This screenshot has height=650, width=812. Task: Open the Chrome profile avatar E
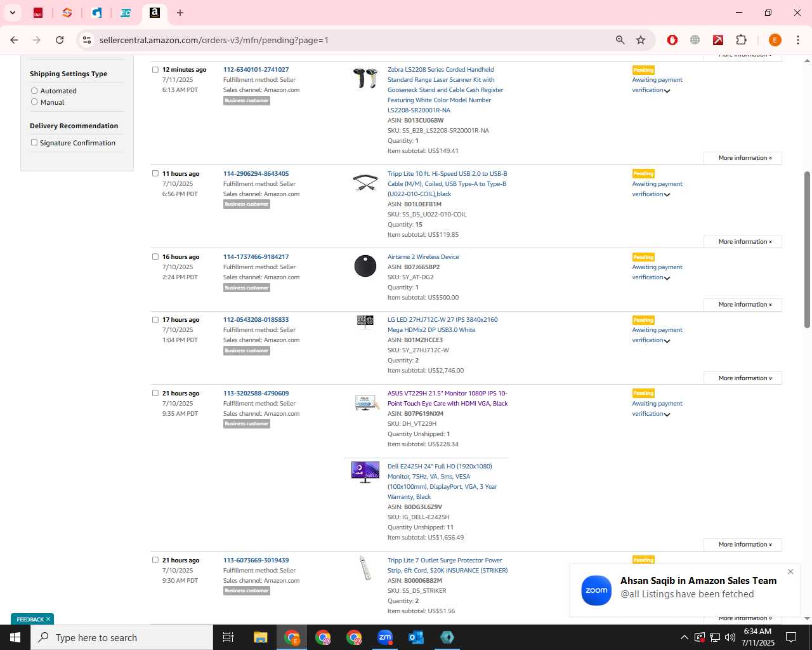point(775,40)
